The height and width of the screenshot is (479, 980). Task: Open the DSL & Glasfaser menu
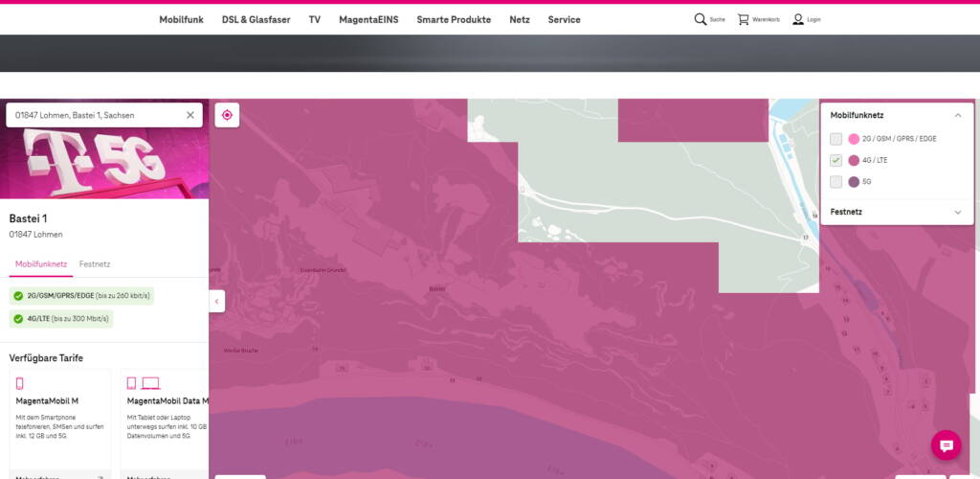256,19
